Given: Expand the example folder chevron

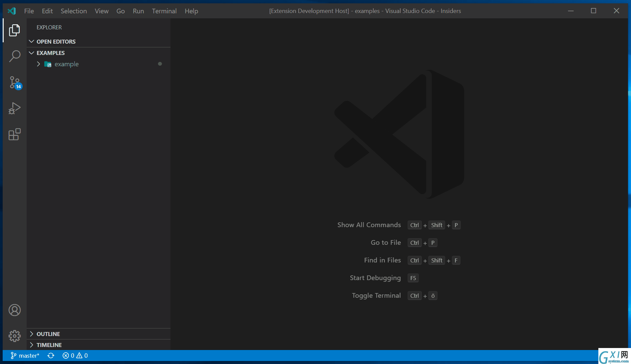Looking at the screenshot, I should (38, 64).
